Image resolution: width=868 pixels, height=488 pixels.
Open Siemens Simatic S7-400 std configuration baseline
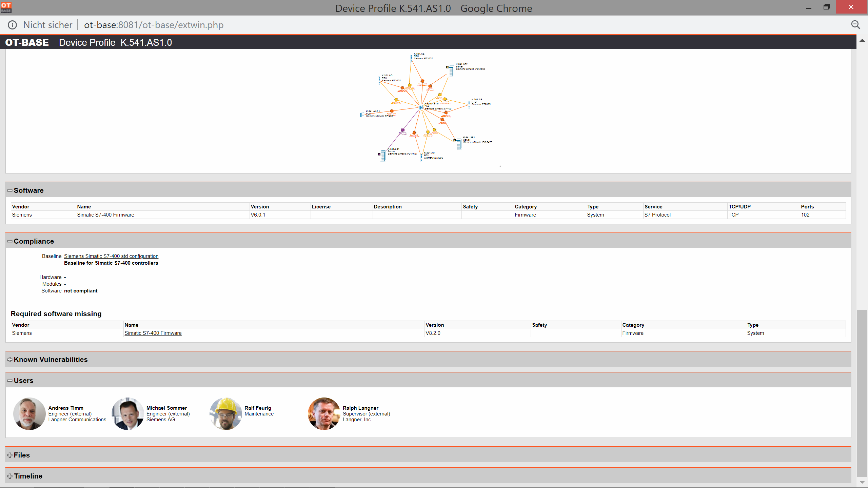pos(111,256)
